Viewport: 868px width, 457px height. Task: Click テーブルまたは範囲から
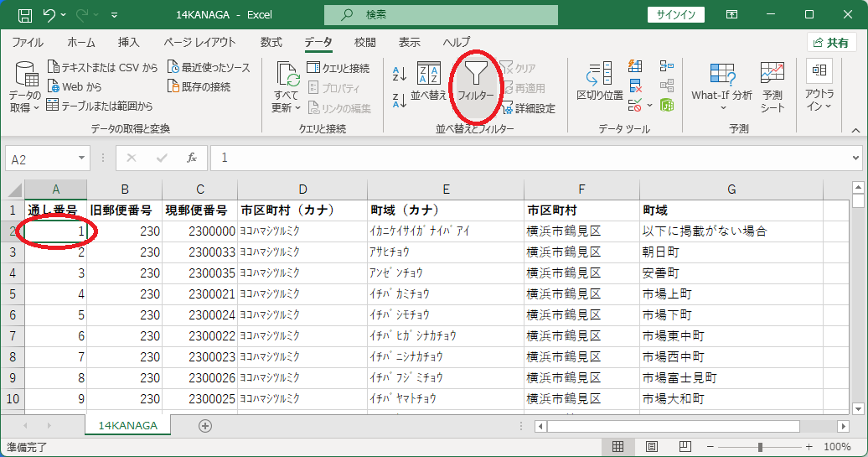(100, 106)
